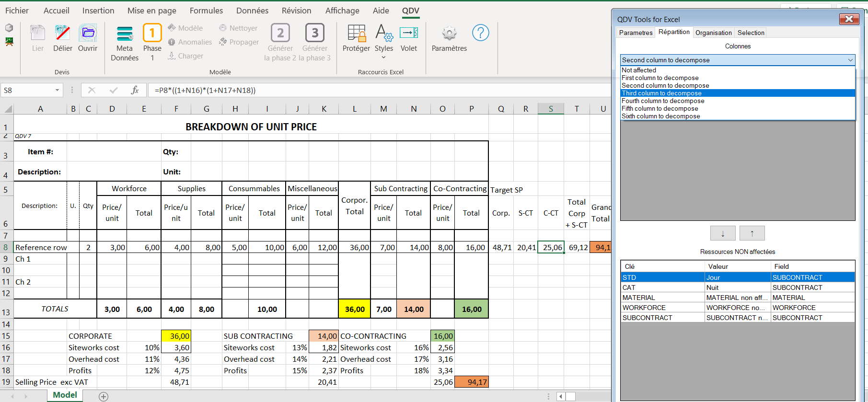The width and height of the screenshot is (868, 402).
Task: Click the Propager command
Action: tap(239, 42)
